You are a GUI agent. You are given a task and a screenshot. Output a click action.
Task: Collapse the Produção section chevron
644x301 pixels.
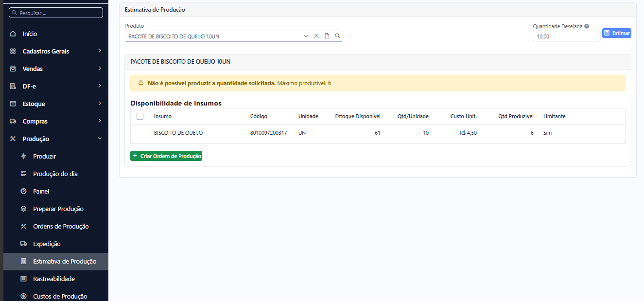[x=100, y=139]
